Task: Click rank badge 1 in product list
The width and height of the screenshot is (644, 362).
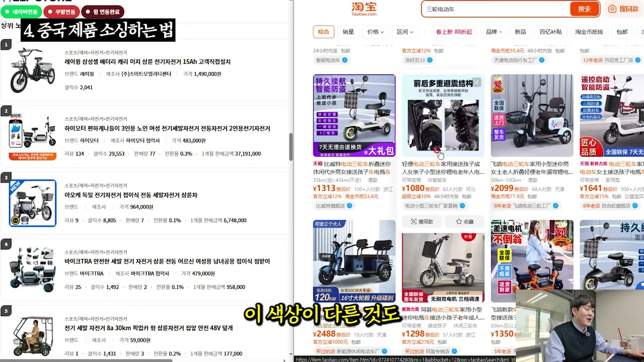Action: point(6,45)
